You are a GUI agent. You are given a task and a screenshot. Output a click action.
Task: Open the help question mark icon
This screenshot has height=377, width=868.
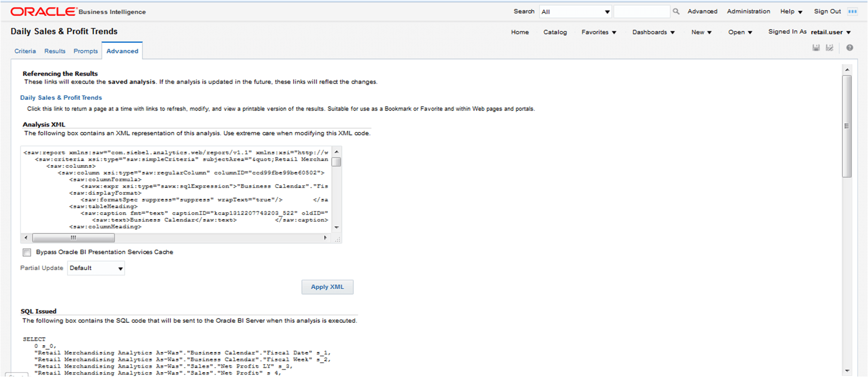coord(849,48)
